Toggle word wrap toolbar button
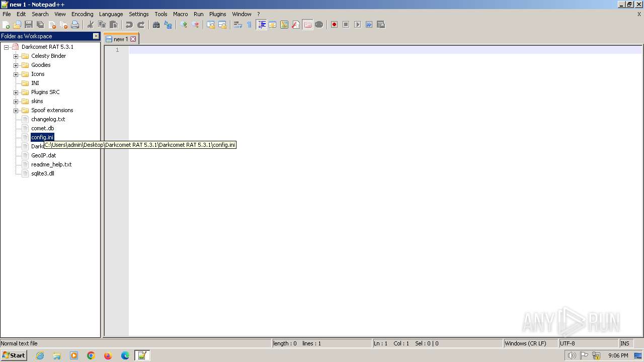The width and height of the screenshot is (644, 362). 238,25
